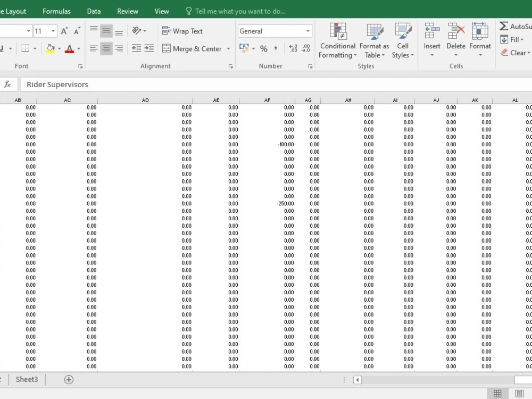
Task: Open the Format cells menu
Action: coord(480,40)
